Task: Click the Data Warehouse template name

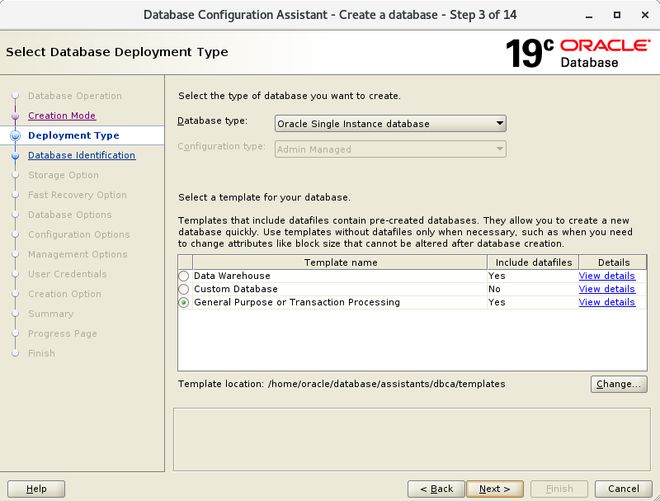Action: (x=232, y=276)
